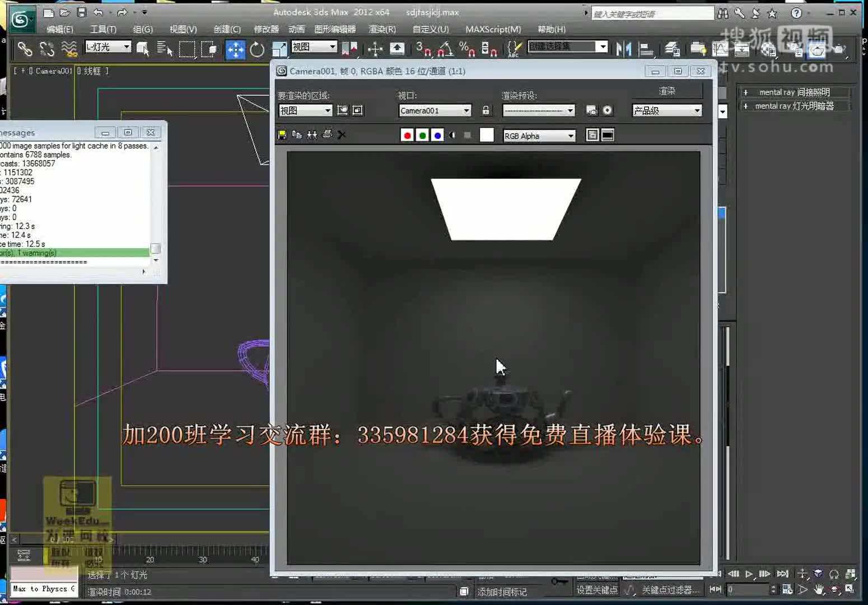Open the Curve Editor icon
Viewport: 868px width, 605px height.
click(720, 49)
